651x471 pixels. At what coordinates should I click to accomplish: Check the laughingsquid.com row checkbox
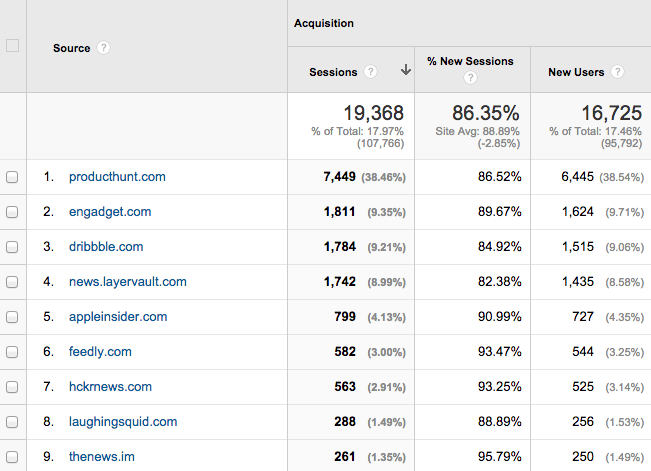(12, 422)
